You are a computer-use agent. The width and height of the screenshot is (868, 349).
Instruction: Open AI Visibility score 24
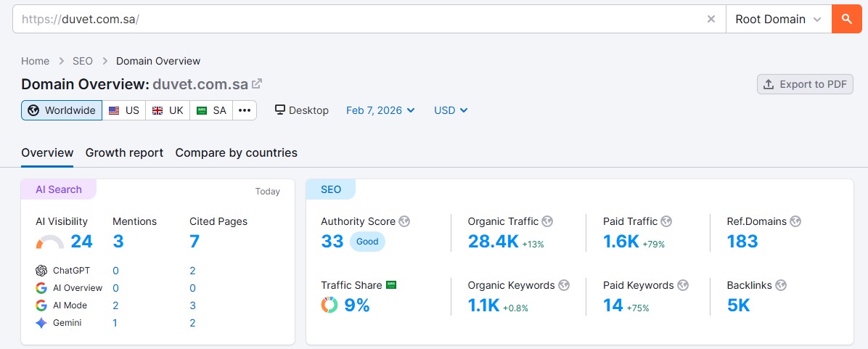pyautogui.click(x=81, y=241)
